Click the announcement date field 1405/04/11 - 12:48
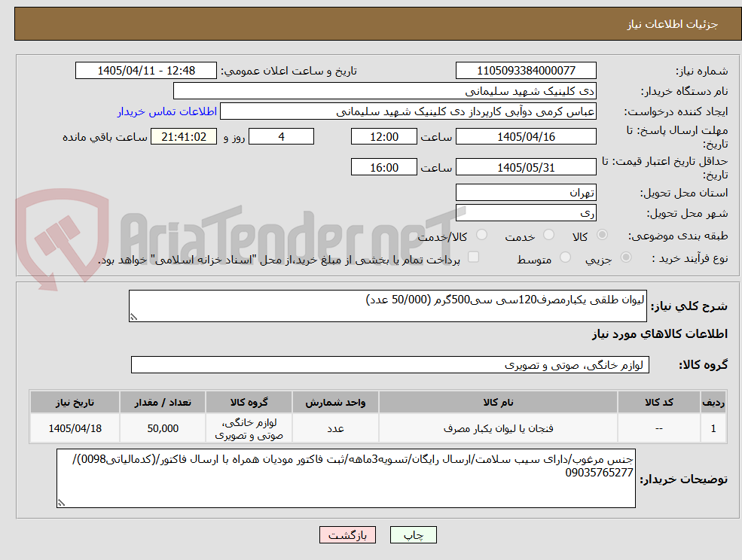Image resolution: width=742 pixels, height=560 pixels. click(145, 71)
